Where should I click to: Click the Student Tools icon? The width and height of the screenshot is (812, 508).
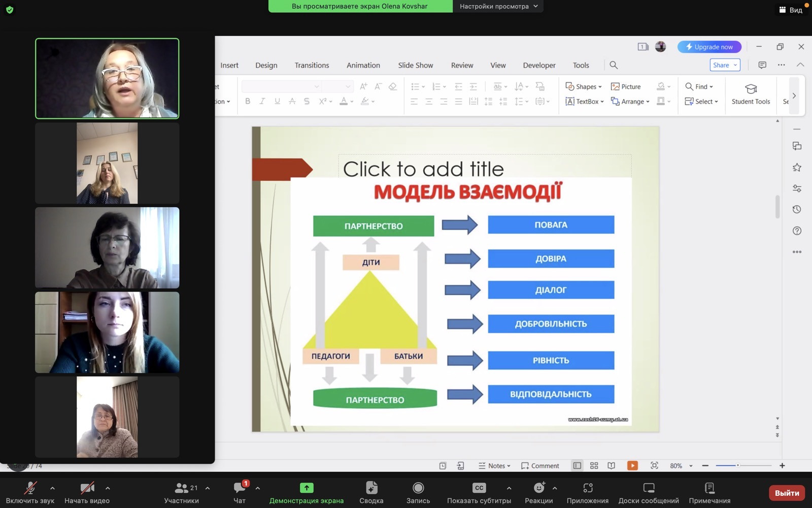click(751, 89)
